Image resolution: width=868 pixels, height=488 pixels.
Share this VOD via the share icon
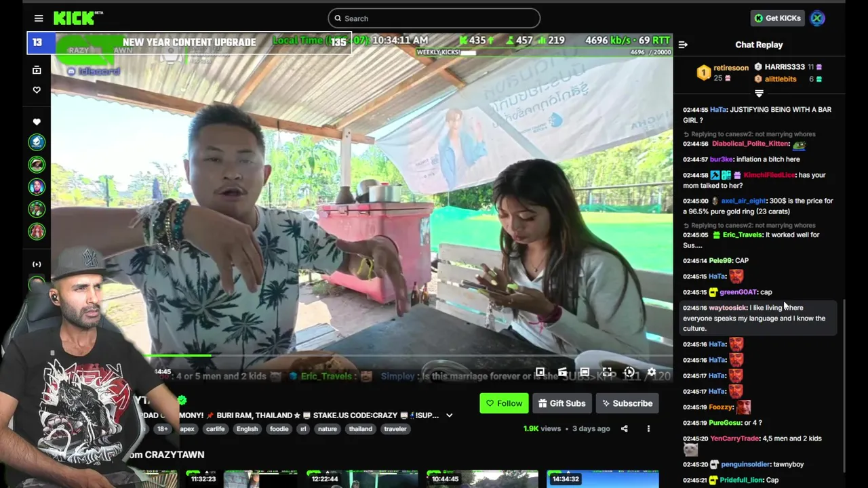tap(624, 428)
